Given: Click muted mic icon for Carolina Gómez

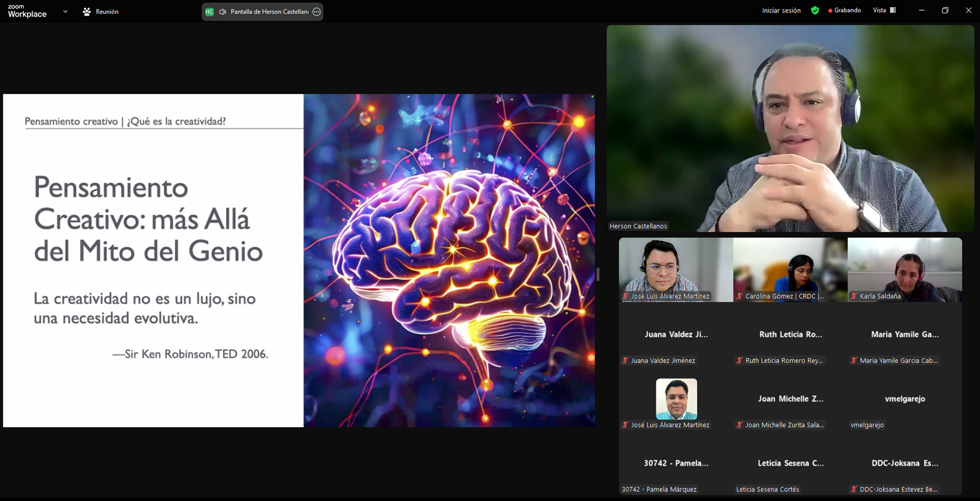Looking at the screenshot, I should point(739,296).
